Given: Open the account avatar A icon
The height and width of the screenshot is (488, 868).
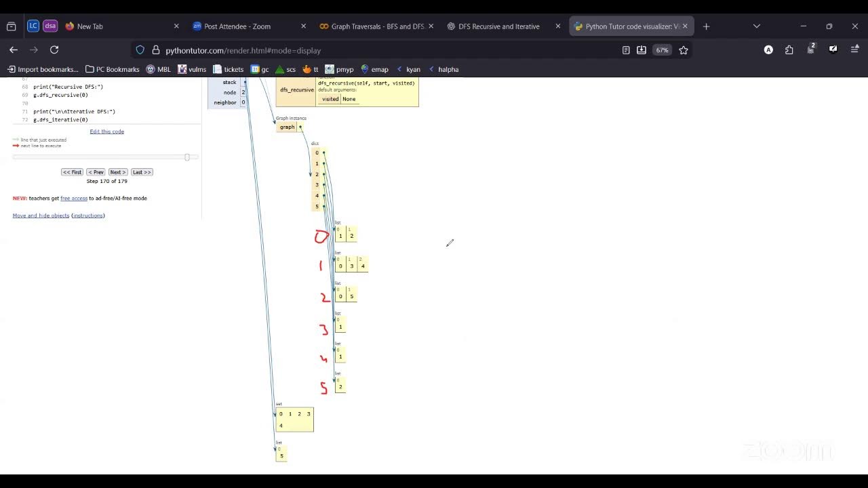Looking at the screenshot, I should tap(768, 50).
